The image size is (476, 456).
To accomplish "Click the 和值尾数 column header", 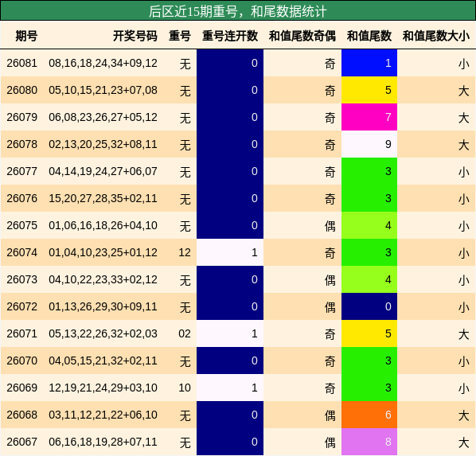I will 369,36.
